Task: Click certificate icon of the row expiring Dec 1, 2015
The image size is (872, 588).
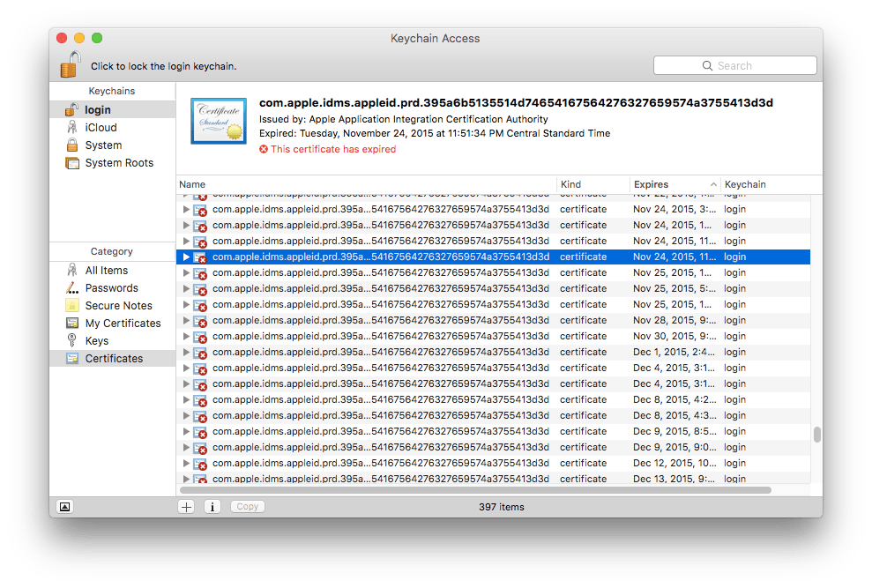Action: click(x=200, y=354)
